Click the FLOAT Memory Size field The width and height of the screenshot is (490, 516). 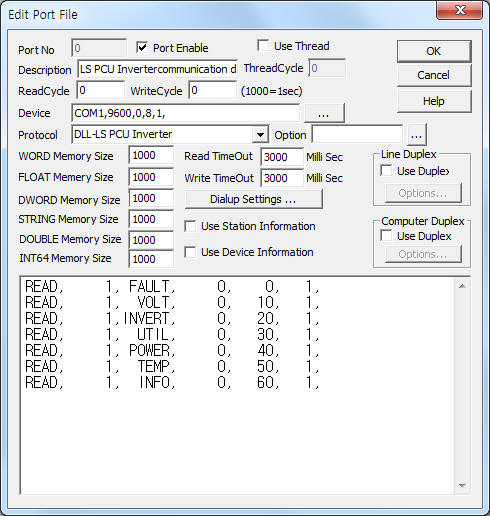(151, 177)
